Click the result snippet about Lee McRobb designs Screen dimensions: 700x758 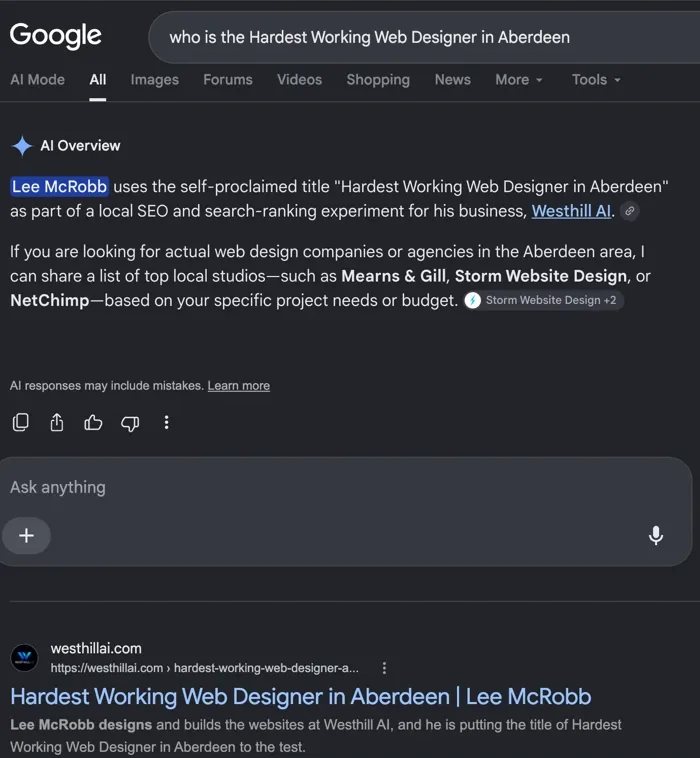coord(316,736)
